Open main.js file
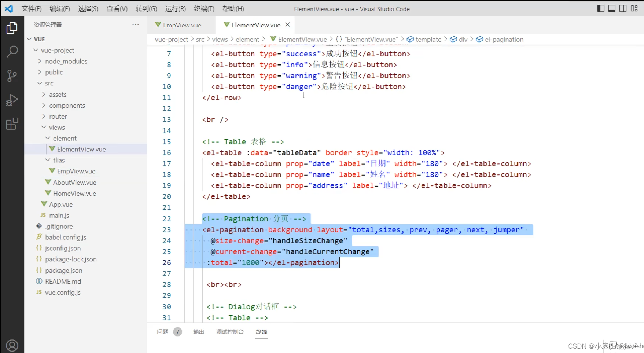The width and height of the screenshot is (644, 353). (86, 215)
